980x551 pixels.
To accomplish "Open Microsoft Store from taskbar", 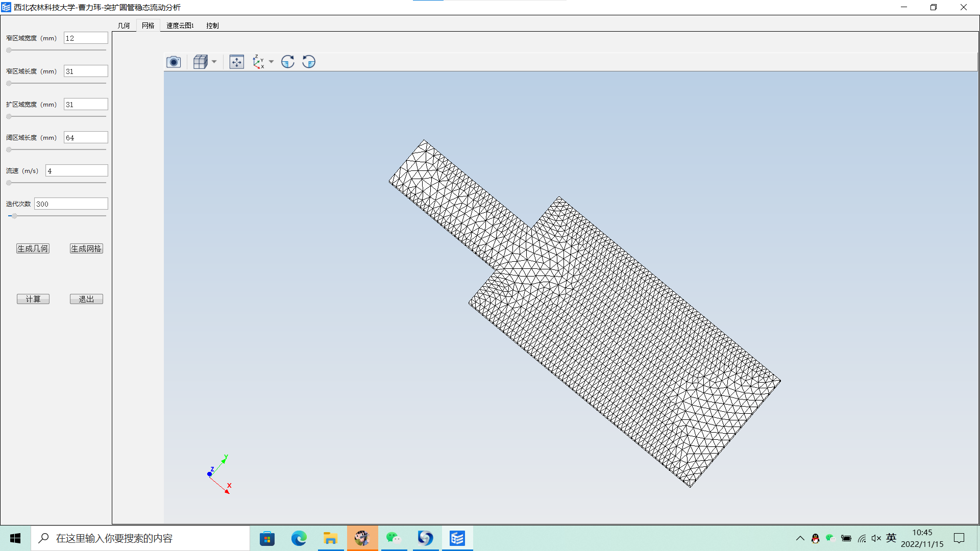I will 267,538.
